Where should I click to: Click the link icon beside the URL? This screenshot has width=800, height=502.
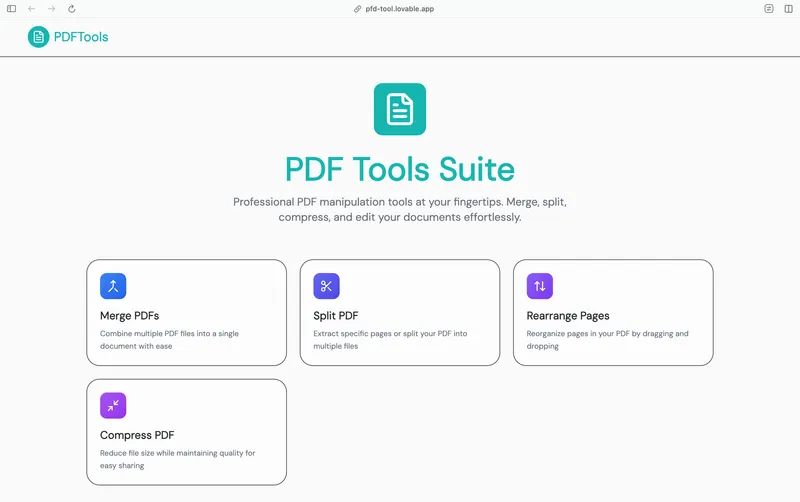click(x=358, y=9)
